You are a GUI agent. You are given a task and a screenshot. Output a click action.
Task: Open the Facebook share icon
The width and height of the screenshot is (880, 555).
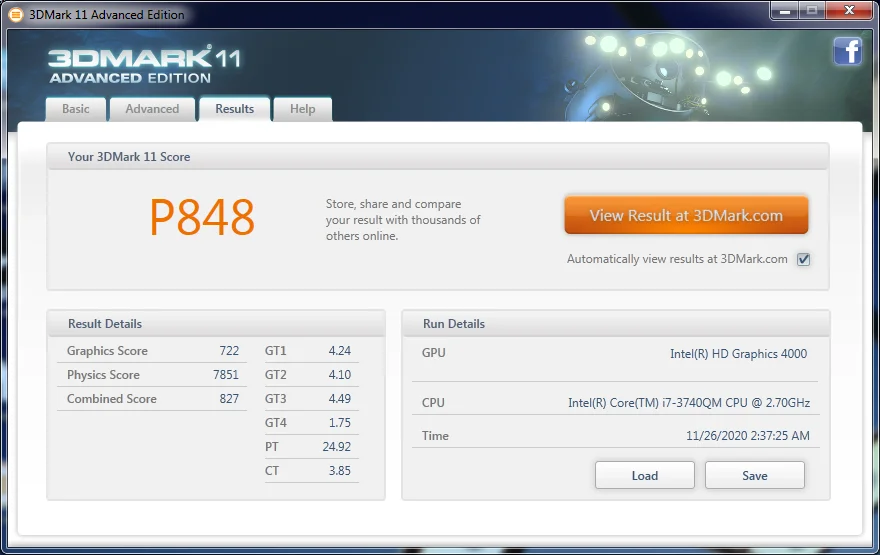tap(847, 52)
